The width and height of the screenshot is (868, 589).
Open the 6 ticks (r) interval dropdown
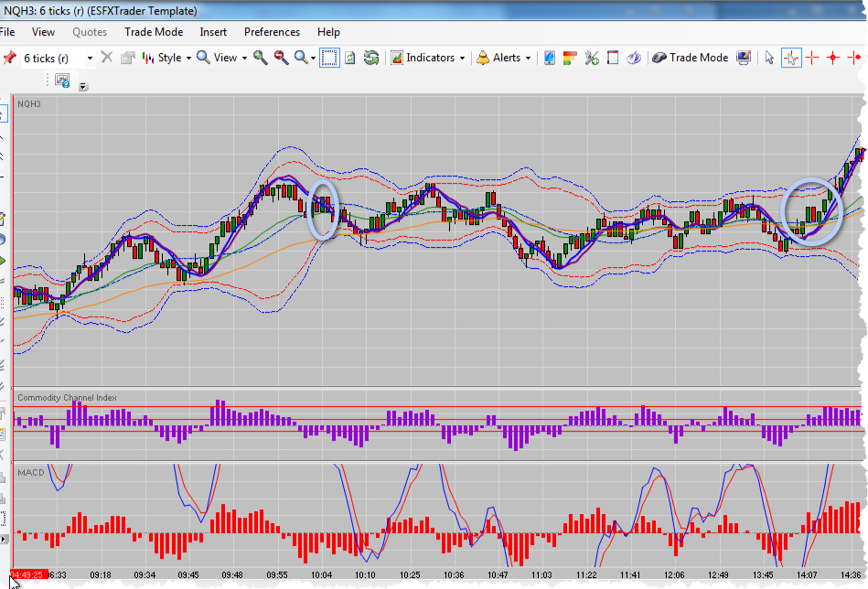[91, 59]
